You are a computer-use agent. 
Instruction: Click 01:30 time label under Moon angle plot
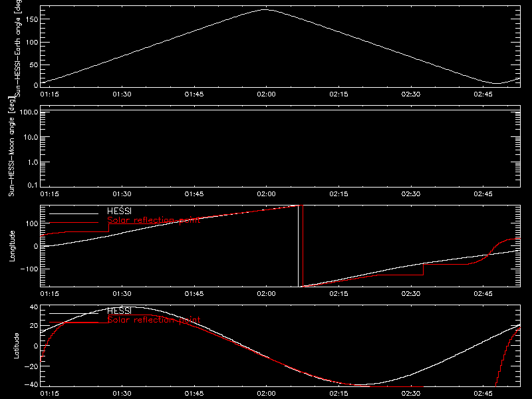coord(122,194)
